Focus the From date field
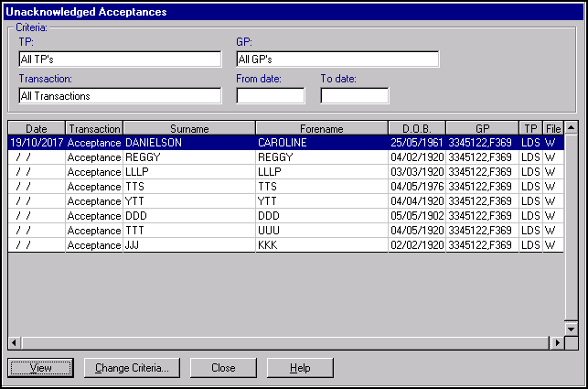The height and width of the screenshot is (389, 588). [270, 96]
